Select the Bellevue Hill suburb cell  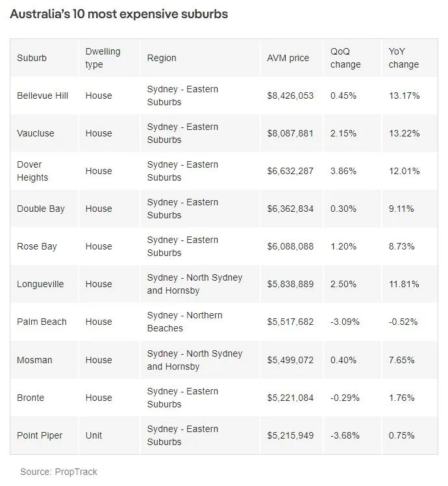coord(42,96)
